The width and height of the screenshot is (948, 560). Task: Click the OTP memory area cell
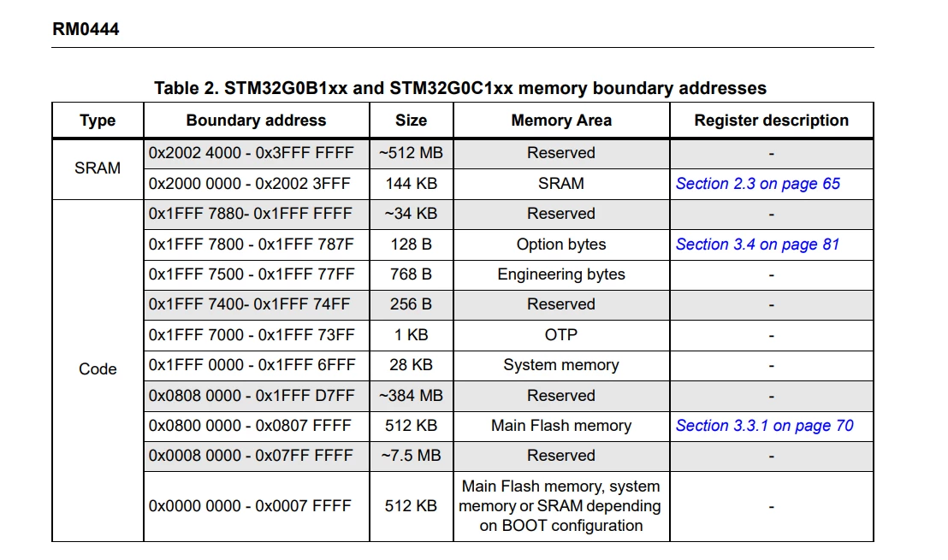pyautogui.click(x=561, y=334)
